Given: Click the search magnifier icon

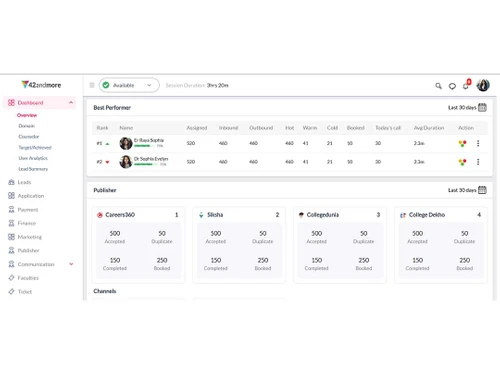Looking at the screenshot, I should pos(438,86).
